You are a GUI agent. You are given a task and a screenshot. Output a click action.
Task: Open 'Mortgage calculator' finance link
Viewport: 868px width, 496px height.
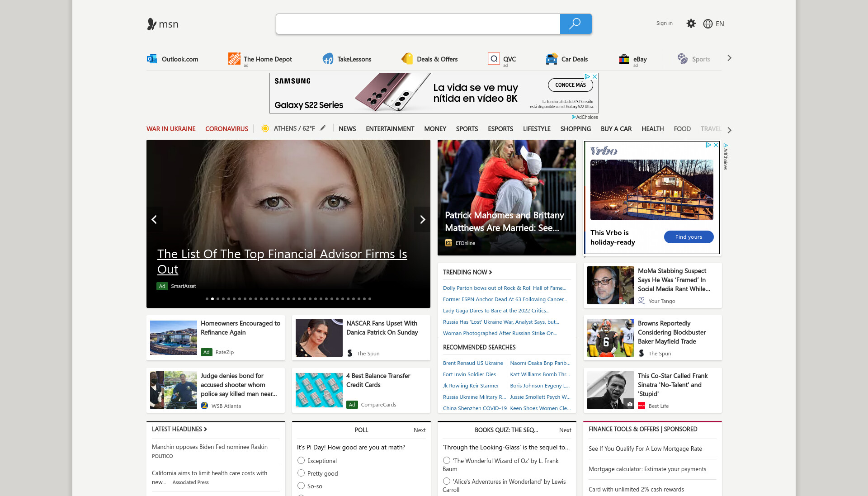[x=647, y=469]
